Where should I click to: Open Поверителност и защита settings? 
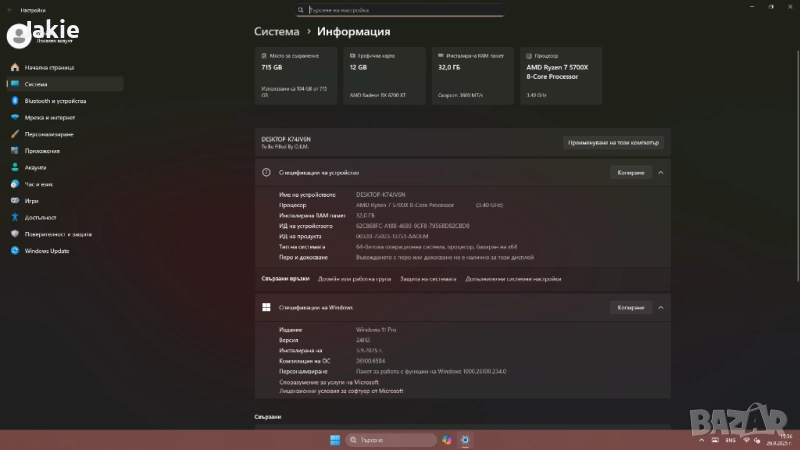point(58,234)
